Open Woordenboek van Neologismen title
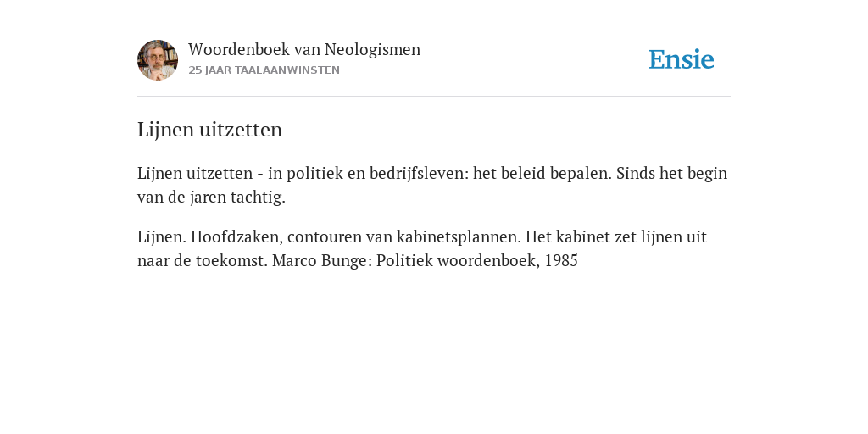 click(304, 49)
